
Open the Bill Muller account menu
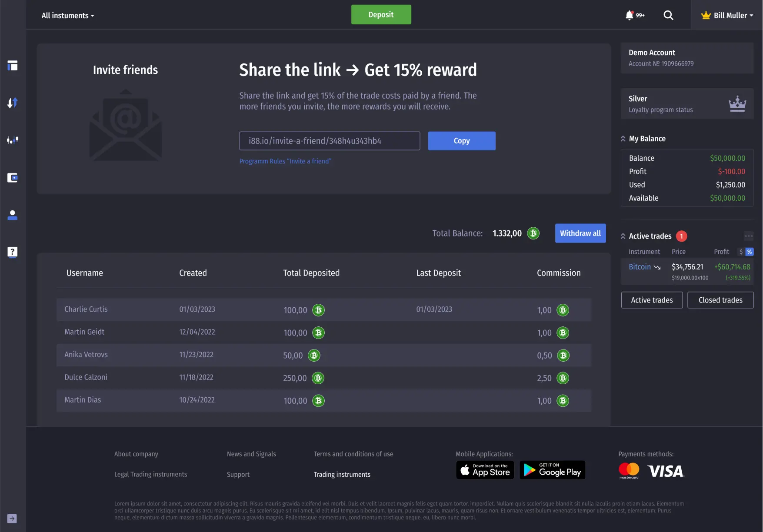tap(726, 15)
